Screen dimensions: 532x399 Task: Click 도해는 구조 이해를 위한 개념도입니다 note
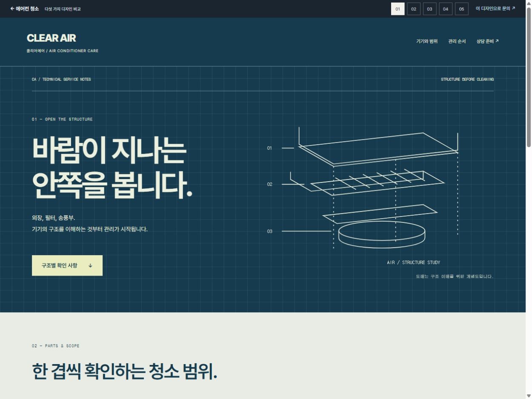click(455, 276)
